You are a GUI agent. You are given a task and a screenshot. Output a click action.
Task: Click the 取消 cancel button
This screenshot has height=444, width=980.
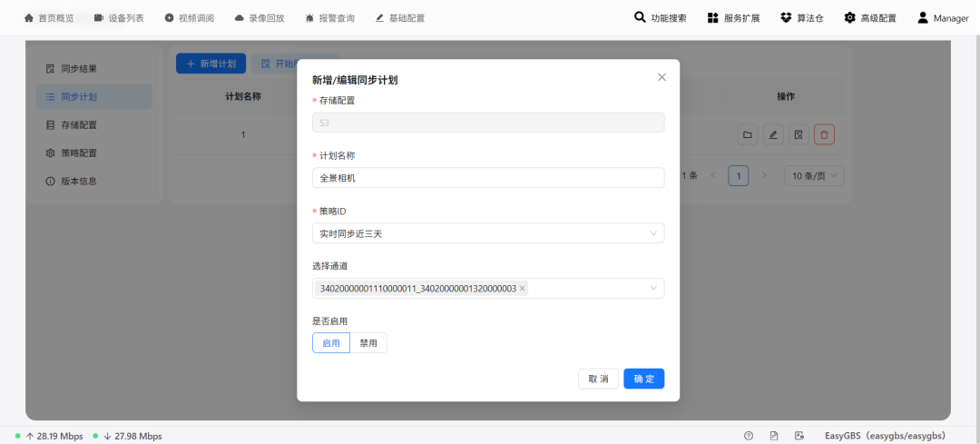click(x=598, y=379)
